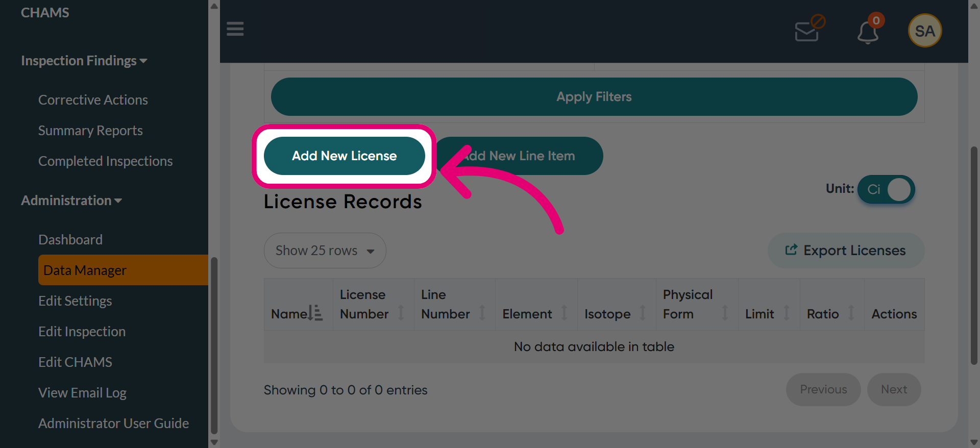The width and height of the screenshot is (980, 448).
Task: Open Completed Inspections page
Action: [105, 161]
